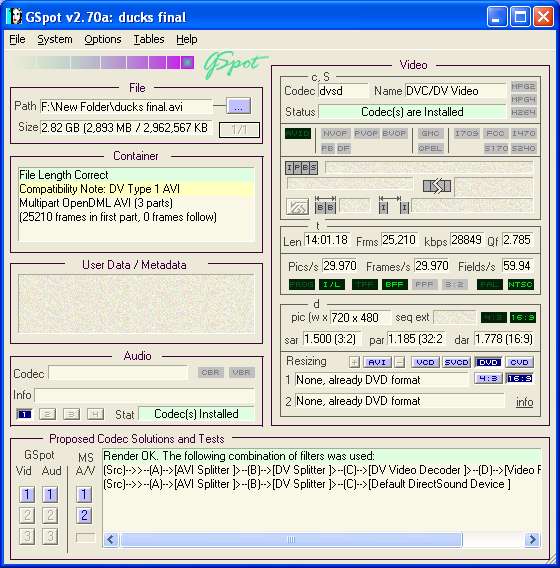Viewport: 560px width, 568px height.
Task: Click the IPBS frame type icon
Action: [x=301, y=168]
